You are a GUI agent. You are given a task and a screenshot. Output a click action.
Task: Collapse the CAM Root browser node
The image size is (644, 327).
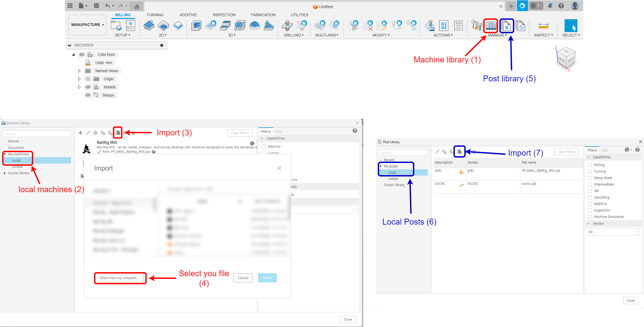click(x=74, y=55)
